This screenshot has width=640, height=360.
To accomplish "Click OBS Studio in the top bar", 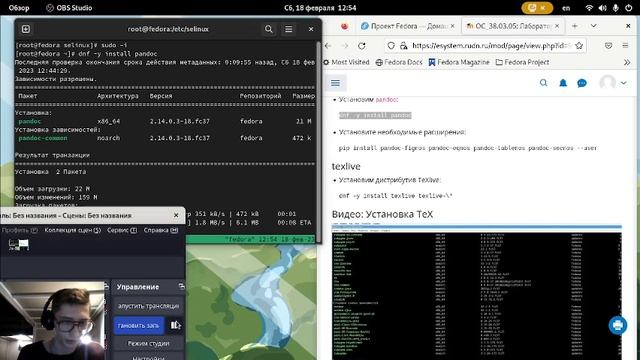I will (x=69, y=8).
